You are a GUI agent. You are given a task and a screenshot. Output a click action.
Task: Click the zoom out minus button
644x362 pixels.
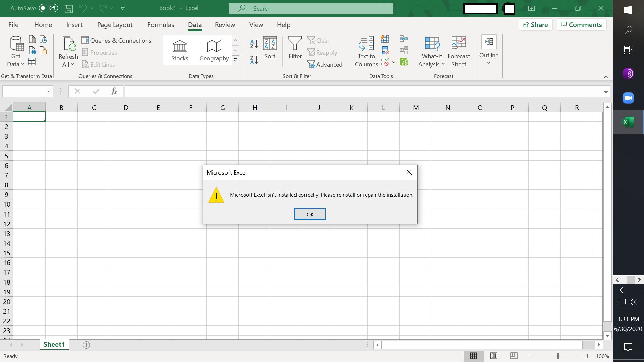coord(529,356)
